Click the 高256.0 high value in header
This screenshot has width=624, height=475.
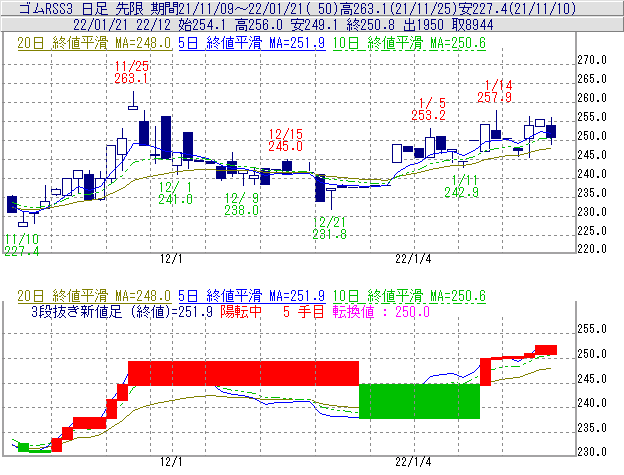(x=258, y=25)
